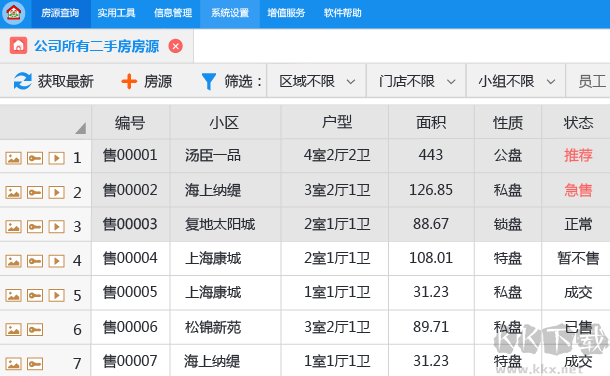Click the 性质 column header
This screenshot has height=376, width=610.
tap(508, 122)
